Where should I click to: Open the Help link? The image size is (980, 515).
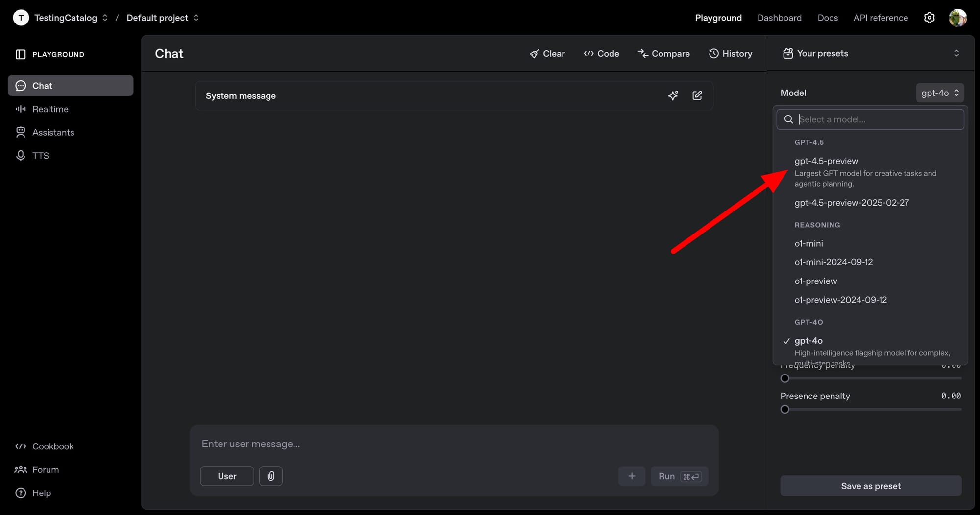tap(33, 493)
